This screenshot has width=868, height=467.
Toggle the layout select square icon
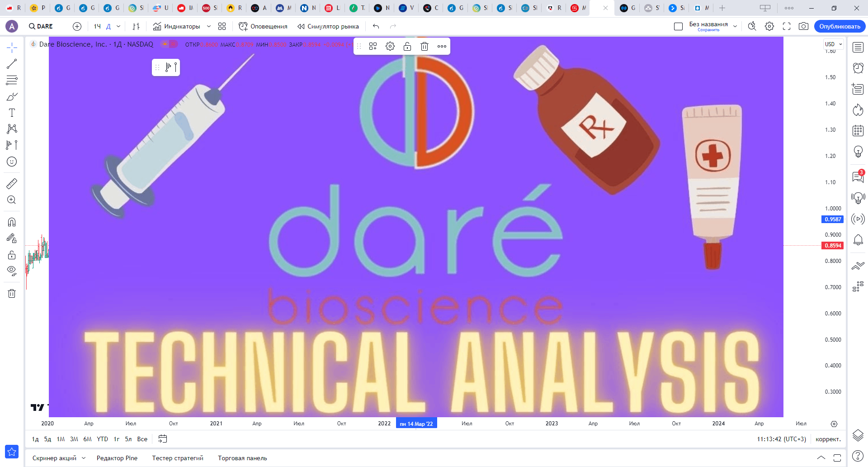(x=678, y=26)
